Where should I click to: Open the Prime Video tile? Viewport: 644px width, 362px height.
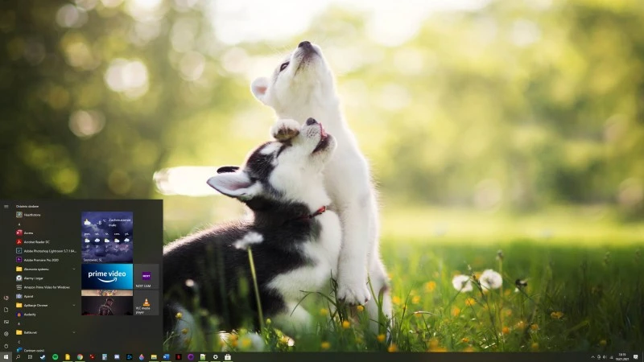coord(107,276)
